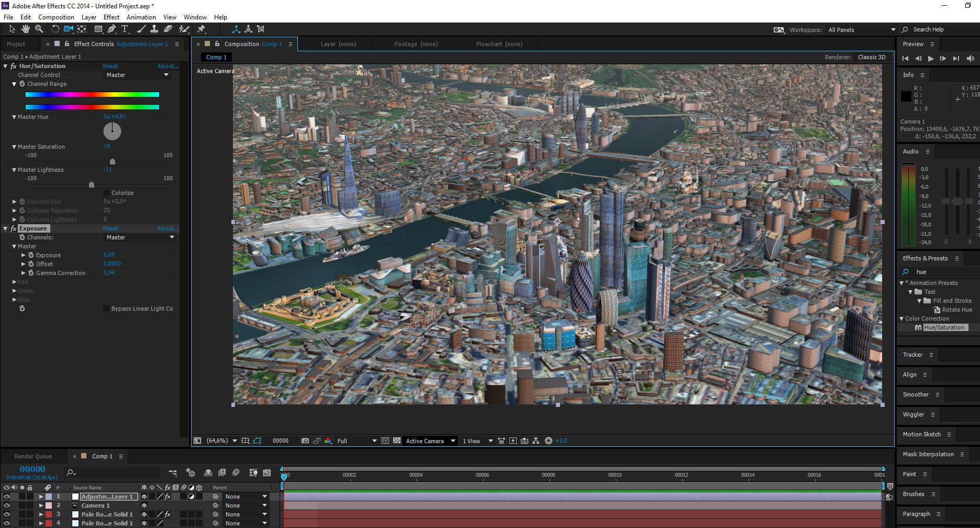980x528 pixels.
Task: Open the Effect menu
Action: pyautogui.click(x=111, y=17)
